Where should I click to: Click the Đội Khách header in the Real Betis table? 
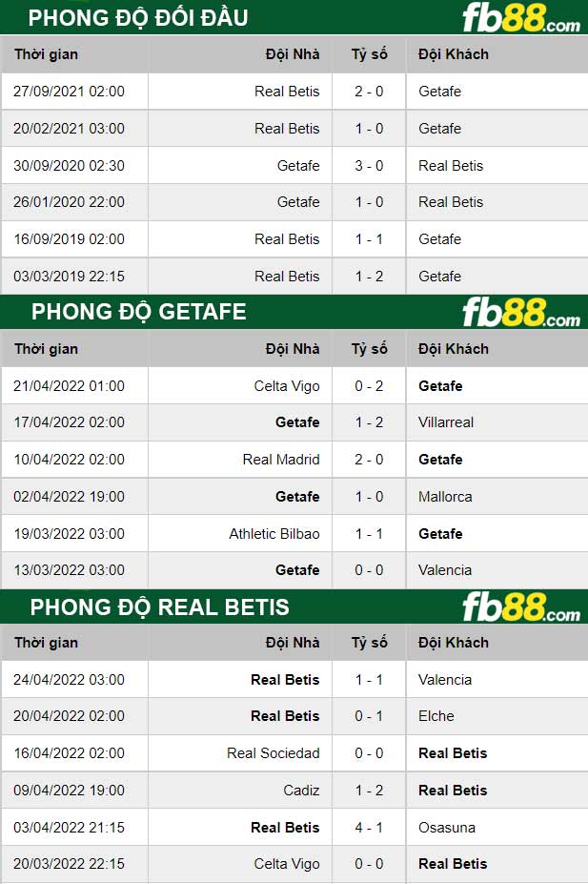coord(453,644)
